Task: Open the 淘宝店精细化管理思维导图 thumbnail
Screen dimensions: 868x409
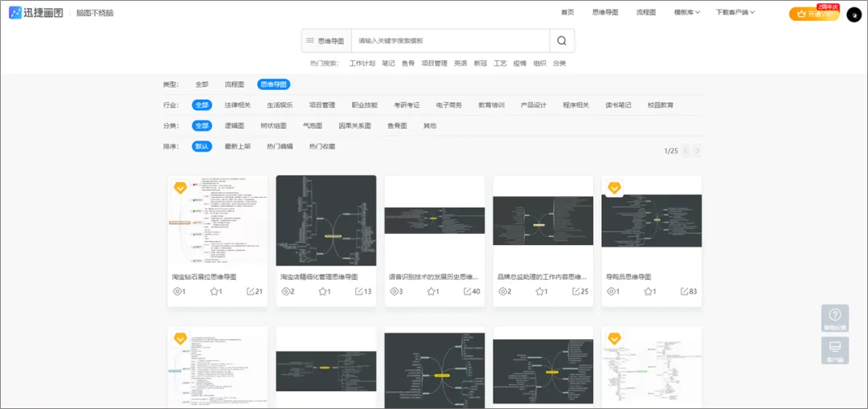Action: (x=326, y=221)
